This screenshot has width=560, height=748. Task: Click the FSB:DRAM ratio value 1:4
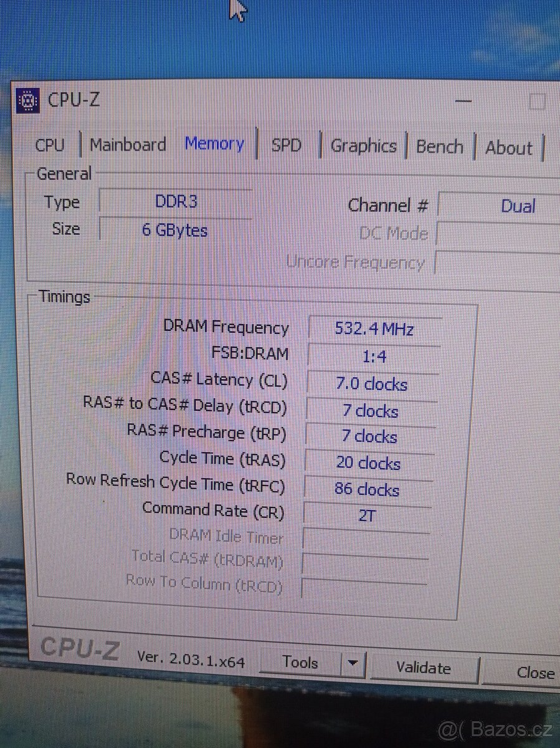[x=374, y=357]
